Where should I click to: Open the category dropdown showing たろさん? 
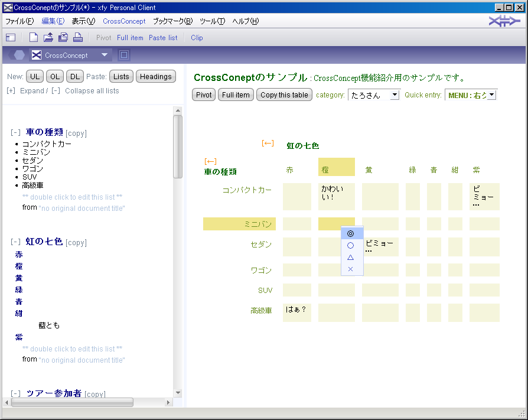click(395, 95)
